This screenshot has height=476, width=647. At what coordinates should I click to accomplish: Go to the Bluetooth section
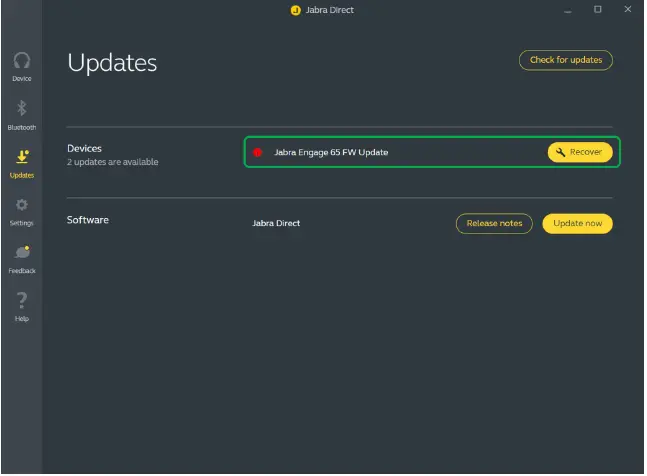(22, 115)
